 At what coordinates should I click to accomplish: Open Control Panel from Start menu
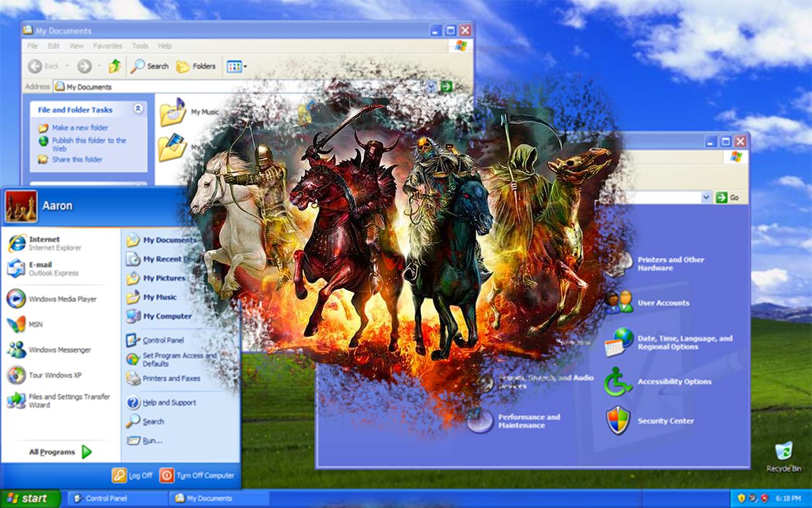pyautogui.click(x=155, y=340)
